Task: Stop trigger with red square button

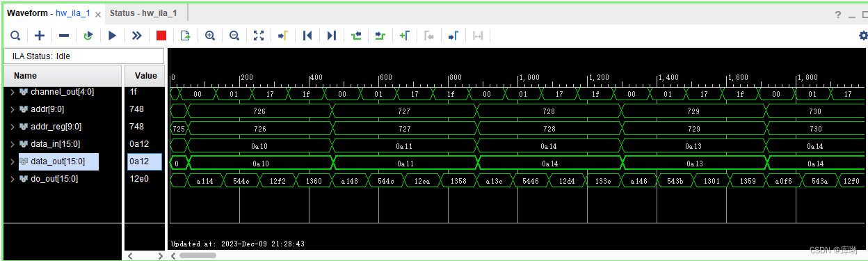Action: pyautogui.click(x=161, y=35)
